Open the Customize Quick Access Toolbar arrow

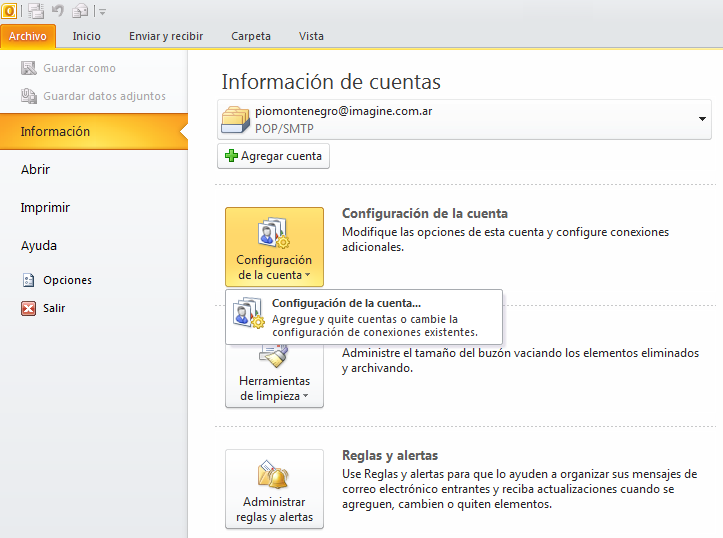102,12
